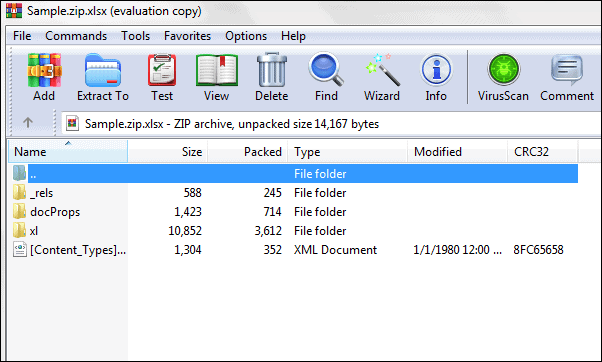602x362 pixels.
Task: Click the archive path address field
Action: tap(331, 124)
